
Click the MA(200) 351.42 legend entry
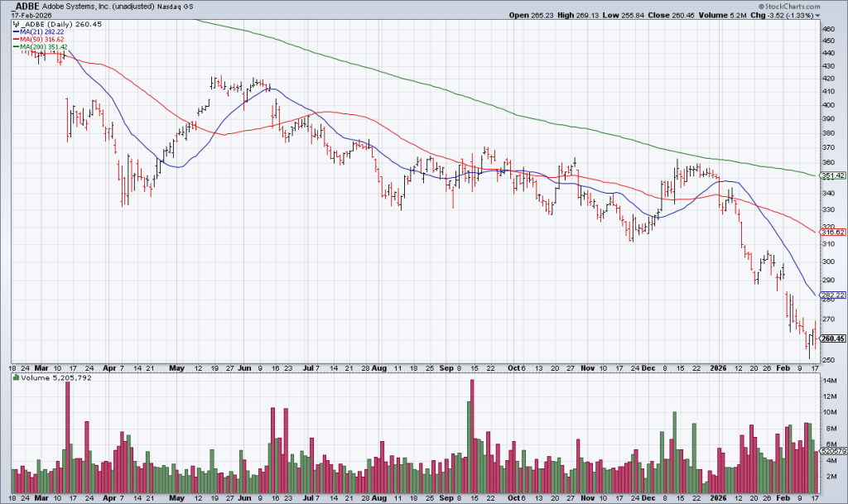(x=40, y=47)
